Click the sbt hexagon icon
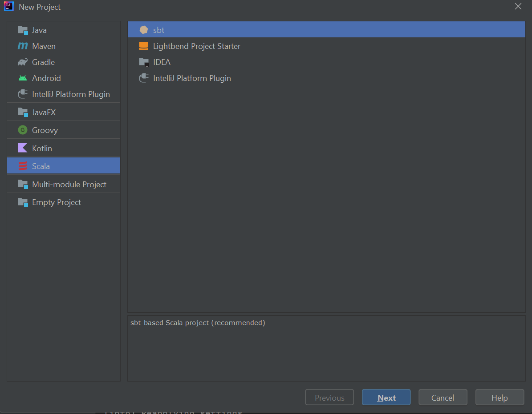The image size is (532, 414). (144, 30)
